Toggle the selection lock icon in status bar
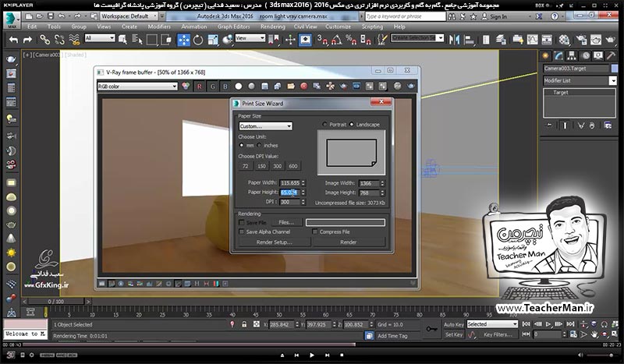624x364 pixels. [x=244, y=324]
